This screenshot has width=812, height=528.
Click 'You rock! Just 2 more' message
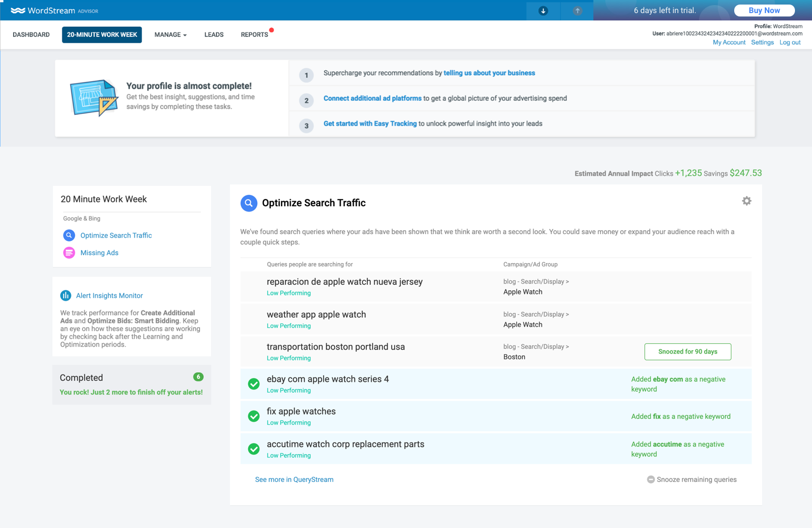point(131,392)
